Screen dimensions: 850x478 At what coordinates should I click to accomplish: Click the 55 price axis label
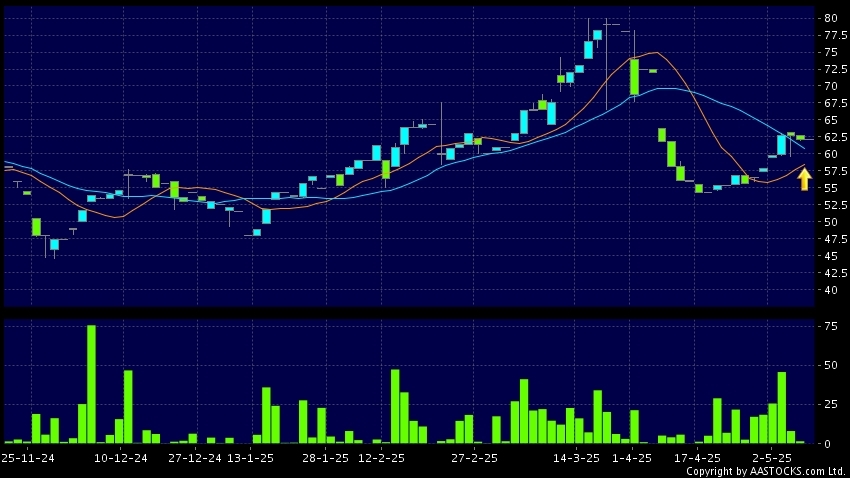tap(830, 188)
